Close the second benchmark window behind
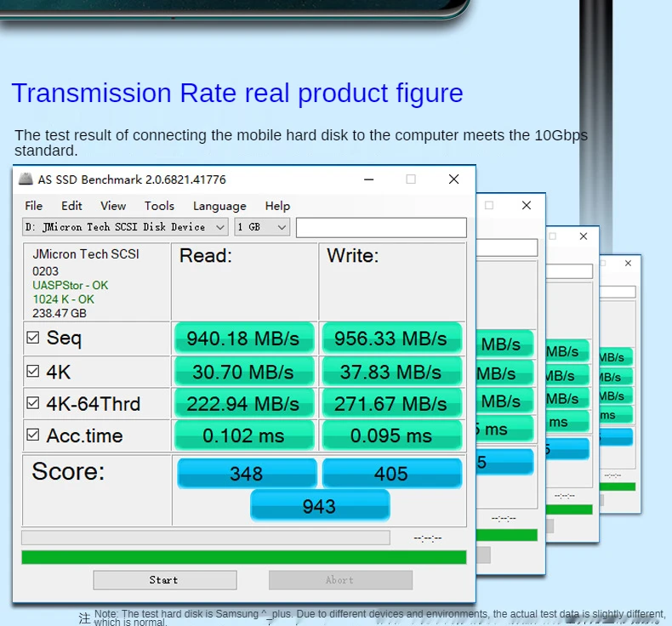Screen dimensions: 672x626 [527, 205]
